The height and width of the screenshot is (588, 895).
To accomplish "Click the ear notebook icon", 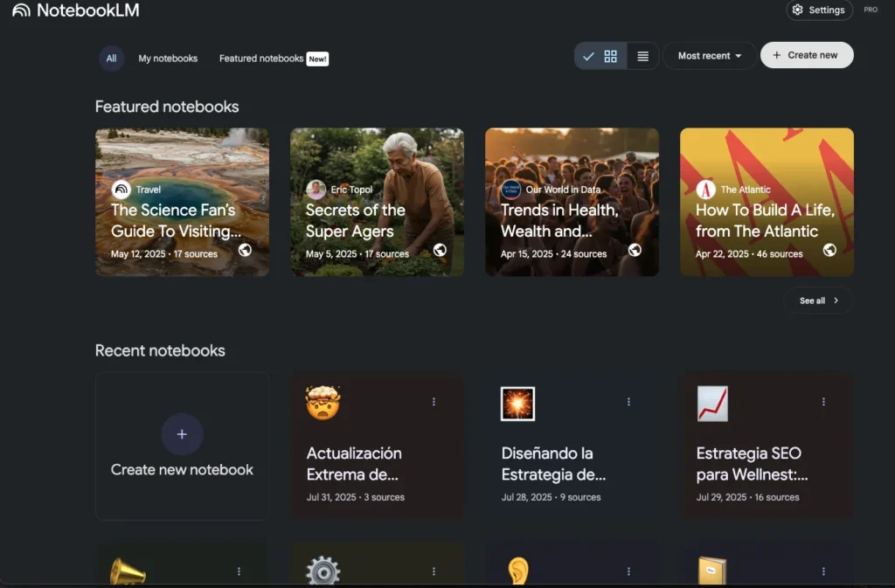I will [x=518, y=571].
